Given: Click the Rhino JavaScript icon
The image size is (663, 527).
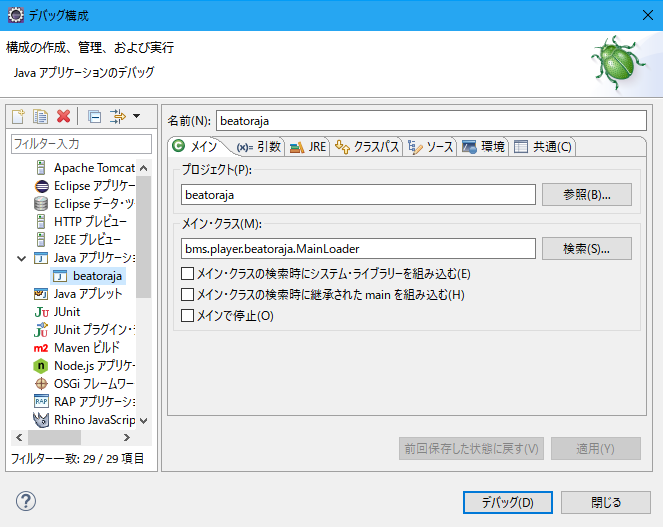Looking at the screenshot, I should click(41, 420).
